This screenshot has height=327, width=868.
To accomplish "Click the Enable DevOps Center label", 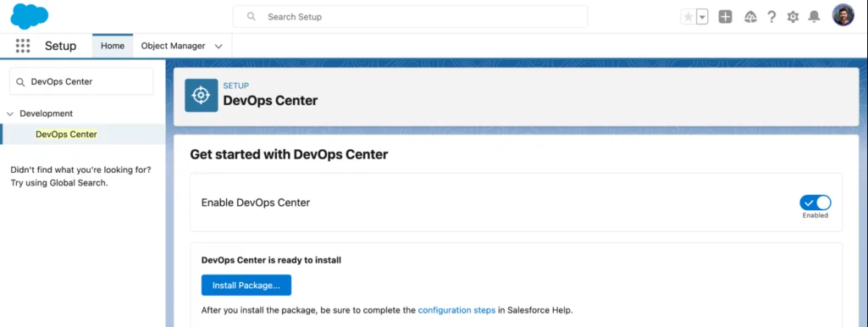I will pyautogui.click(x=256, y=202).
